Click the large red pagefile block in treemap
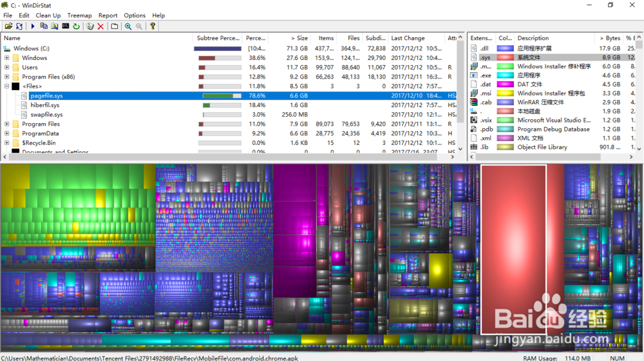 (x=513, y=249)
